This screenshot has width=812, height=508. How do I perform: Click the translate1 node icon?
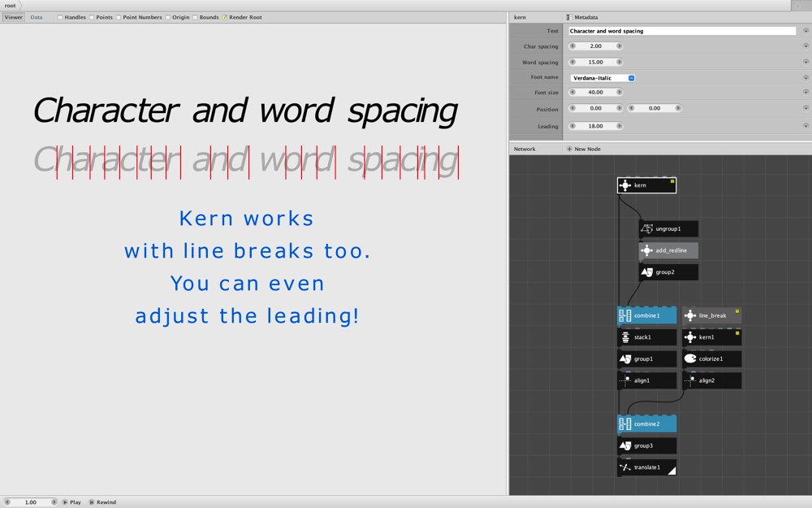point(625,467)
